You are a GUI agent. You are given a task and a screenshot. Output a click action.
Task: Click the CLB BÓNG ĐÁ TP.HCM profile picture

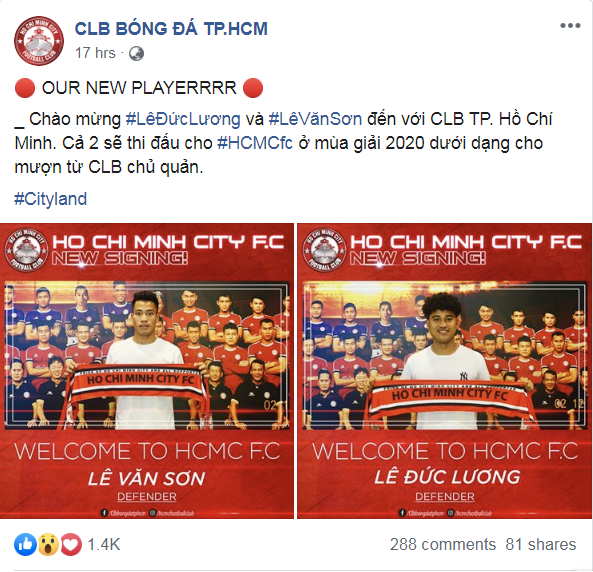[x=39, y=41]
